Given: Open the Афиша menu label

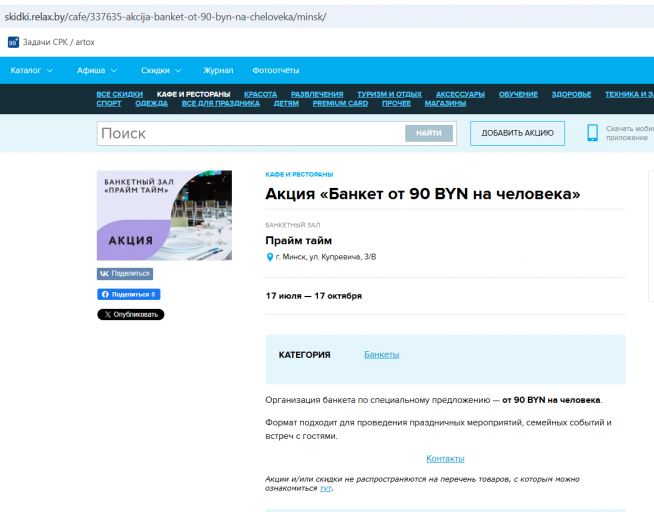Looking at the screenshot, I should pos(91,70).
